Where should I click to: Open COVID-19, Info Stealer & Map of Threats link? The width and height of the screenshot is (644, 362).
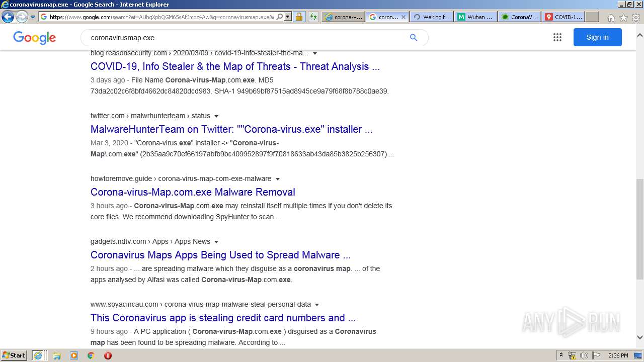point(235,66)
